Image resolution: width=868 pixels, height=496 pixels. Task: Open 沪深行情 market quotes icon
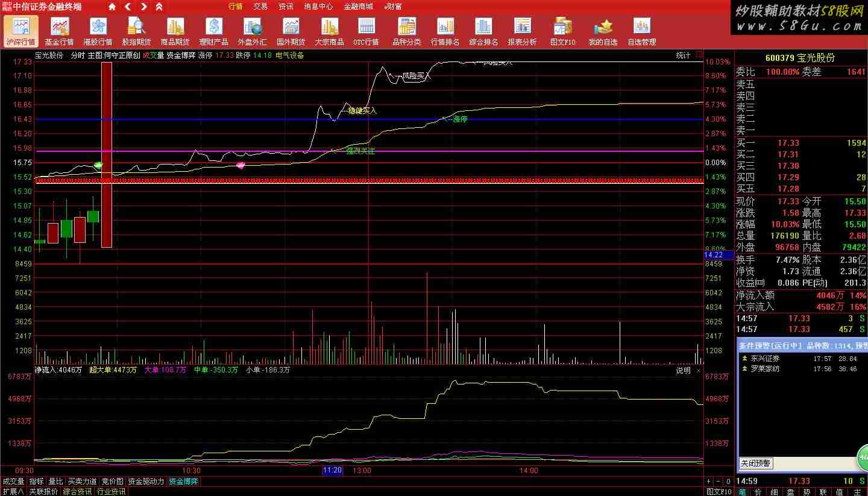point(20,31)
